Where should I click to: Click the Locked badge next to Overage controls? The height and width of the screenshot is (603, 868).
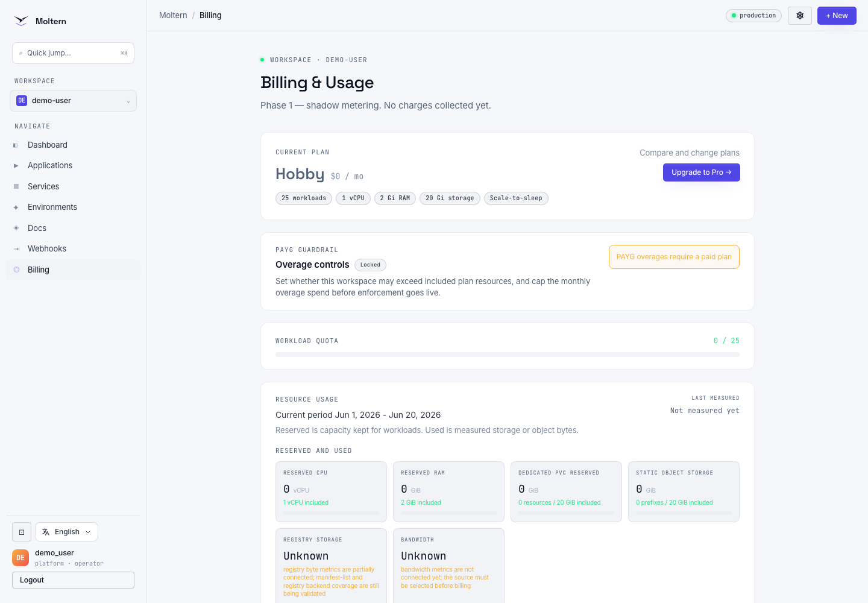tap(370, 265)
